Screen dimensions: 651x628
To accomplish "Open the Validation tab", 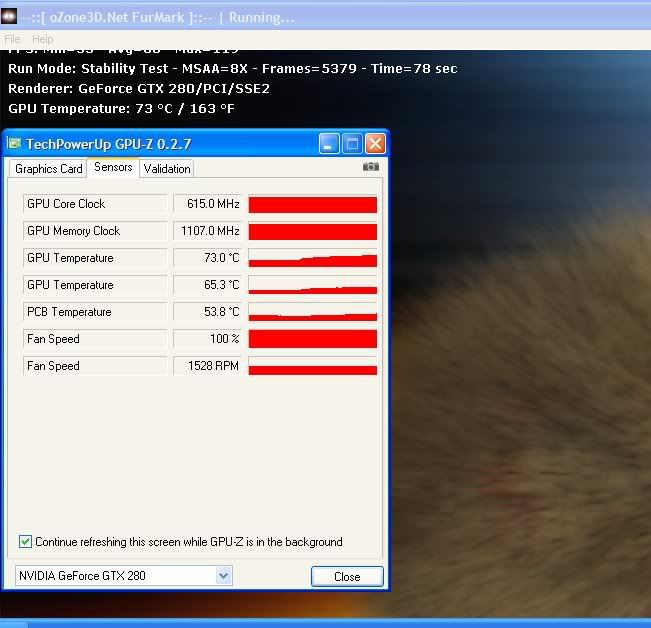I will pyautogui.click(x=167, y=169).
